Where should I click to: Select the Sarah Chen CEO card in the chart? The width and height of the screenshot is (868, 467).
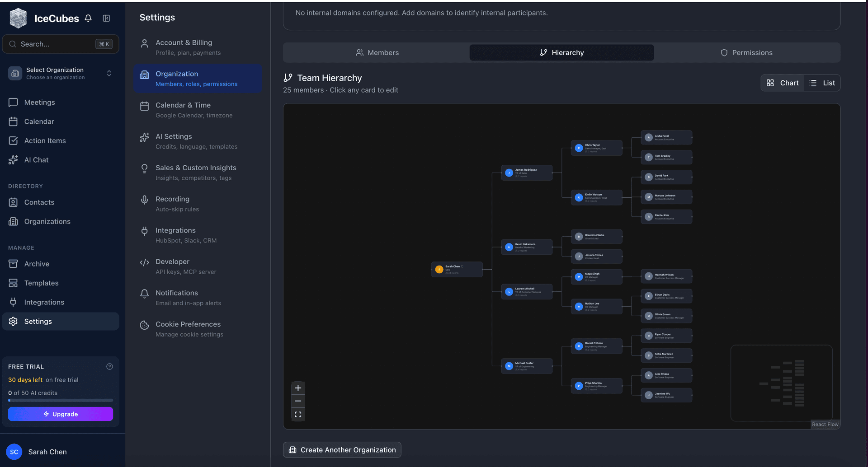457,269
